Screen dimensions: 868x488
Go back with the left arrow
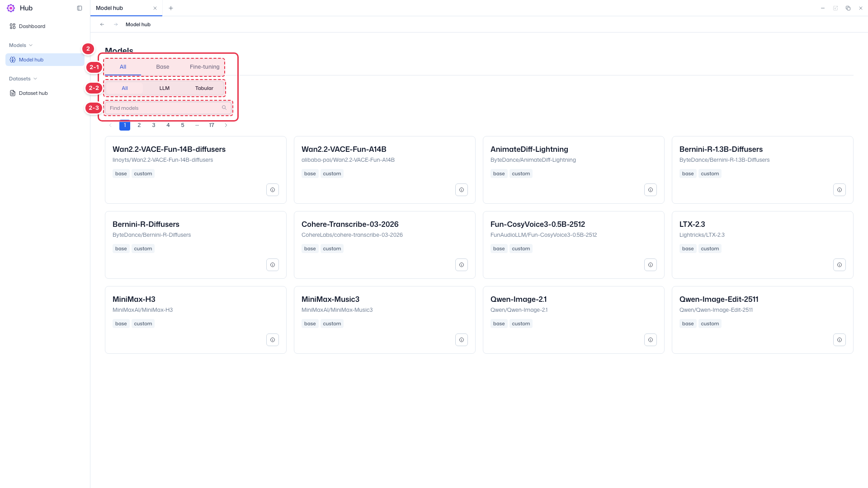[102, 24]
